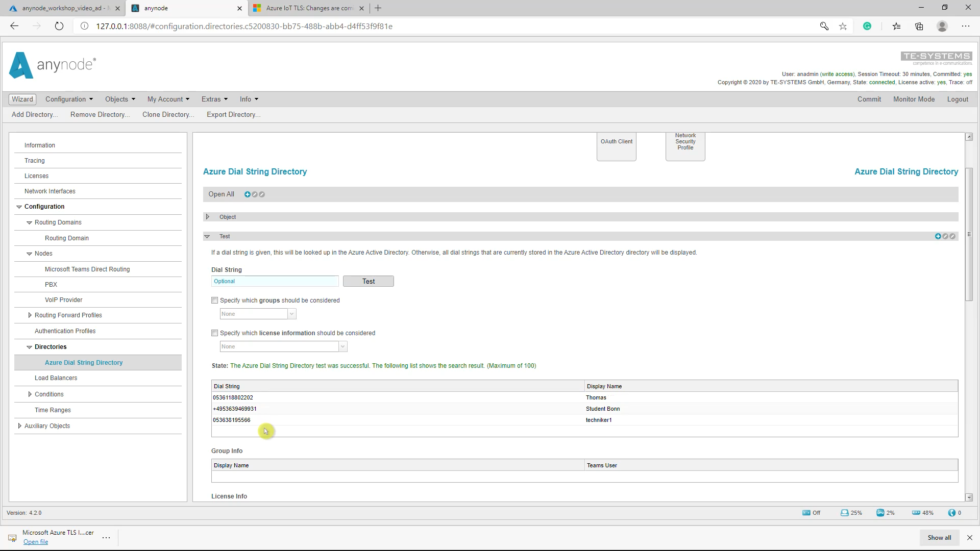Open the Objects menu

click(120, 99)
